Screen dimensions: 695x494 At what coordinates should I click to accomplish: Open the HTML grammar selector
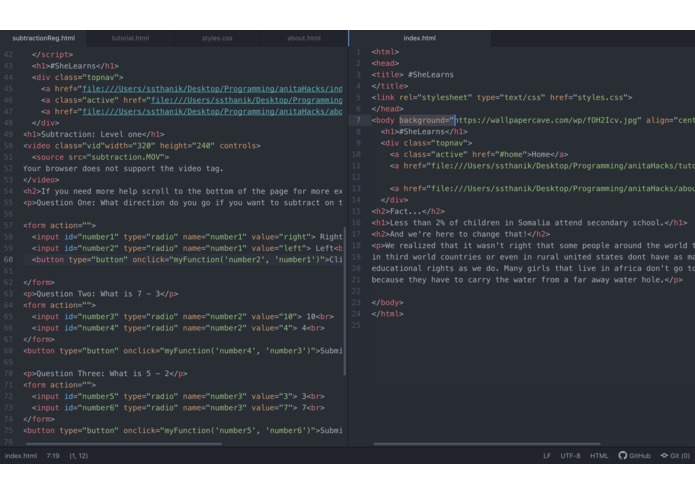click(599, 455)
